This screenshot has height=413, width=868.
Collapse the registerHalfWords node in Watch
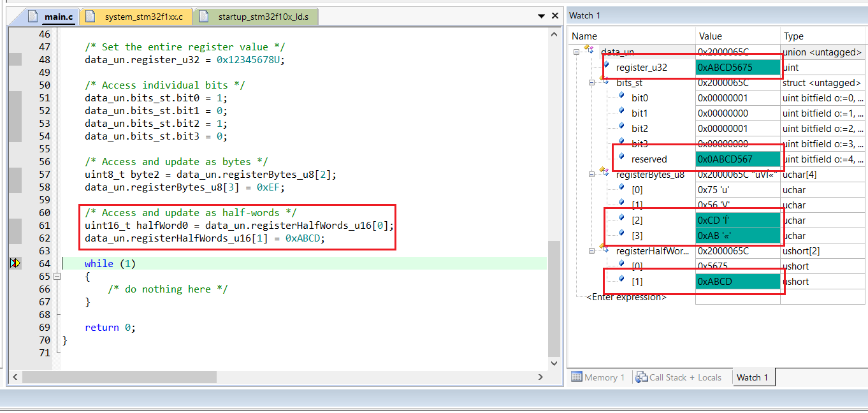coord(591,251)
